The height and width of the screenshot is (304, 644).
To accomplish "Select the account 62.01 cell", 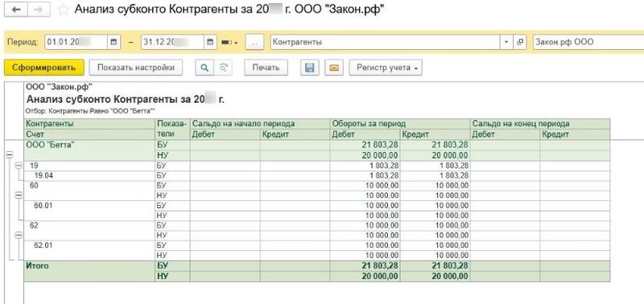I will pyautogui.click(x=89, y=250).
